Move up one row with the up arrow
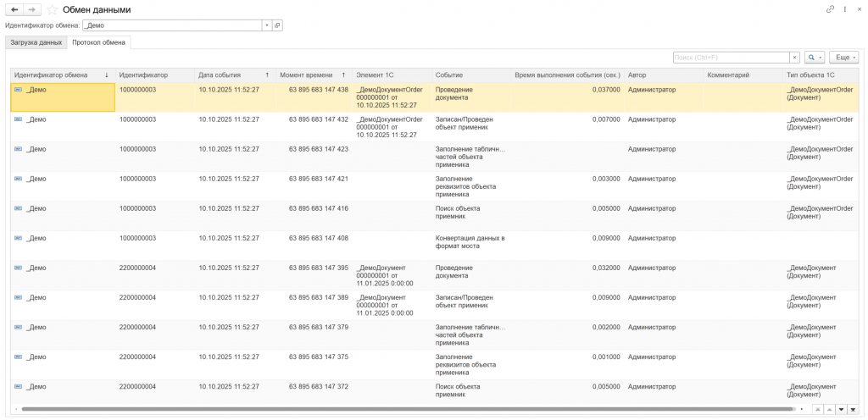 (829, 410)
